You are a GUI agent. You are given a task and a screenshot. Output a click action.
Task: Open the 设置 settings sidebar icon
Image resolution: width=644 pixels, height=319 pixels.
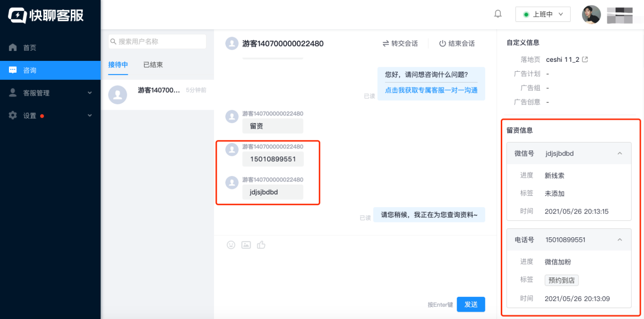coord(12,116)
